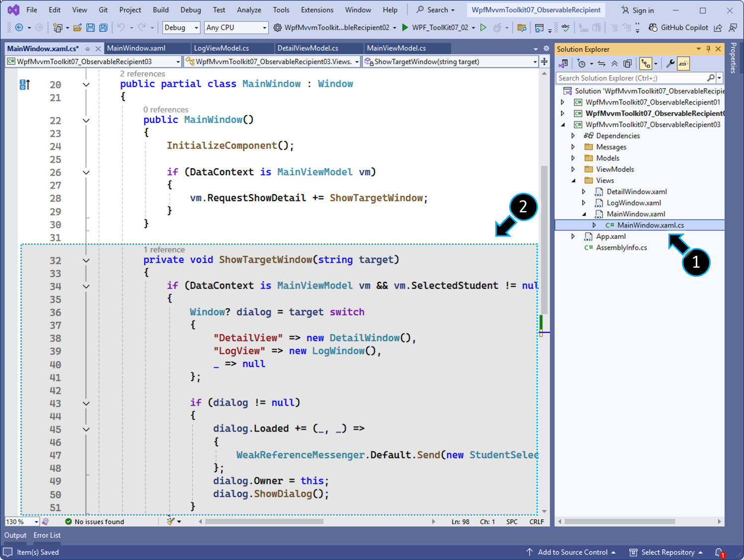
Task: Collapse the MainWindow class at line 20
Action: pyautogui.click(x=86, y=85)
